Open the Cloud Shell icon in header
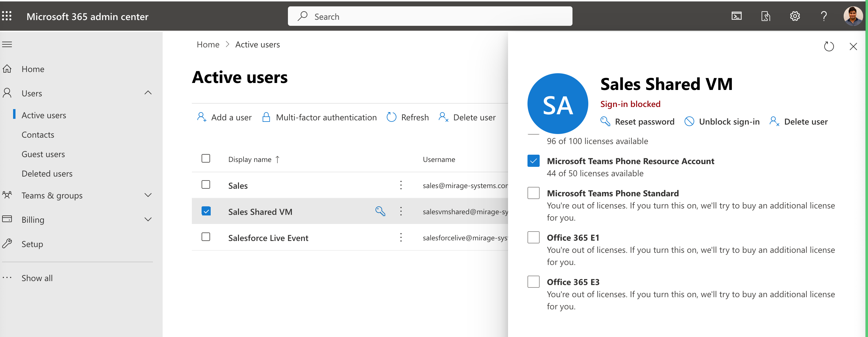The height and width of the screenshot is (337, 868). pyautogui.click(x=737, y=16)
